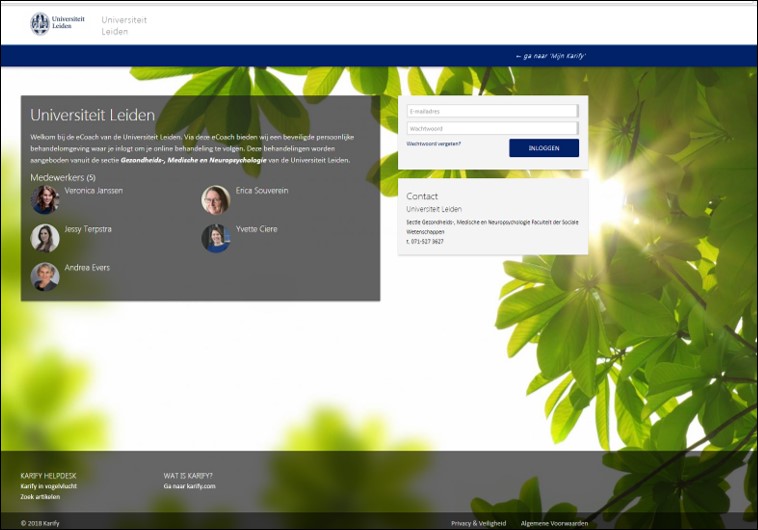This screenshot has height=530, width=758.
Task: Open the Privacy & Veiligheid link
Action: pos(479,523)
